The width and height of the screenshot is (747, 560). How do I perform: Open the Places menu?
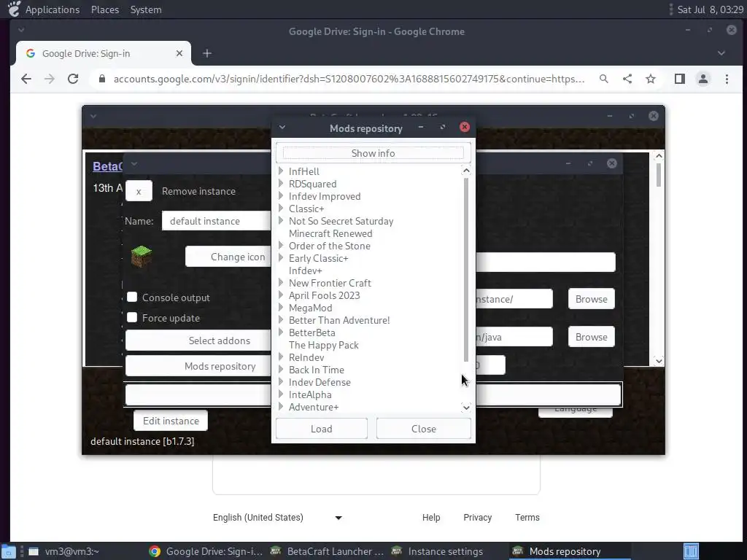pos(105,9)
